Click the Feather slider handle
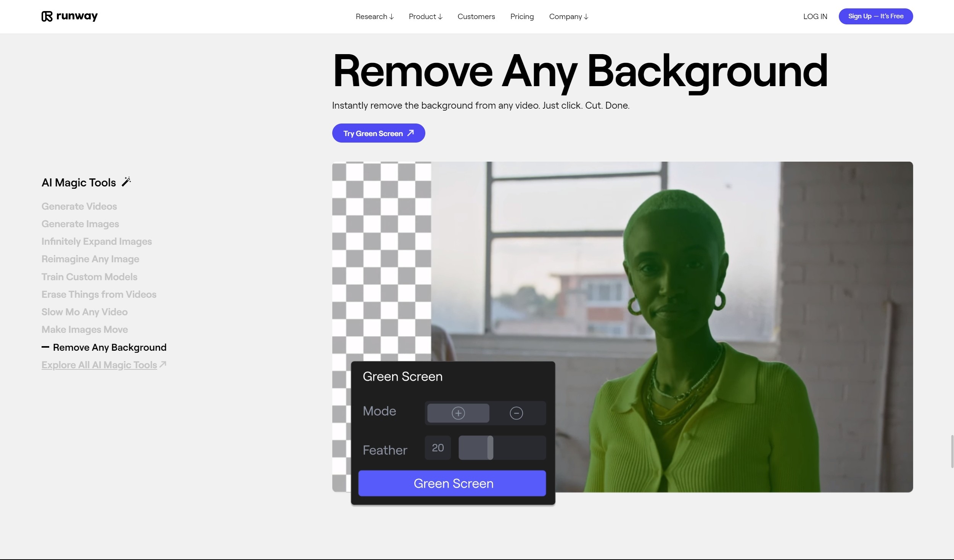Viewport: 954px width, 560px height. [490, 448]
